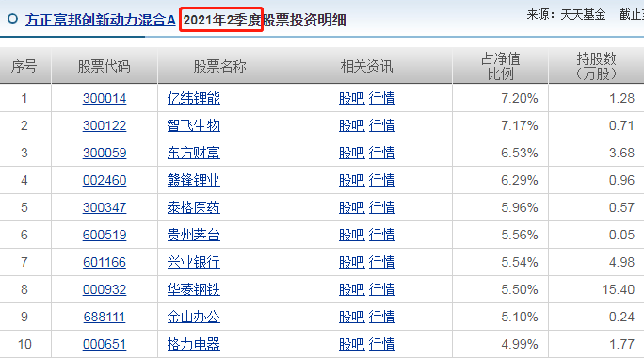
Task: Open stock code 300014 link
Action: coord(105,98)
